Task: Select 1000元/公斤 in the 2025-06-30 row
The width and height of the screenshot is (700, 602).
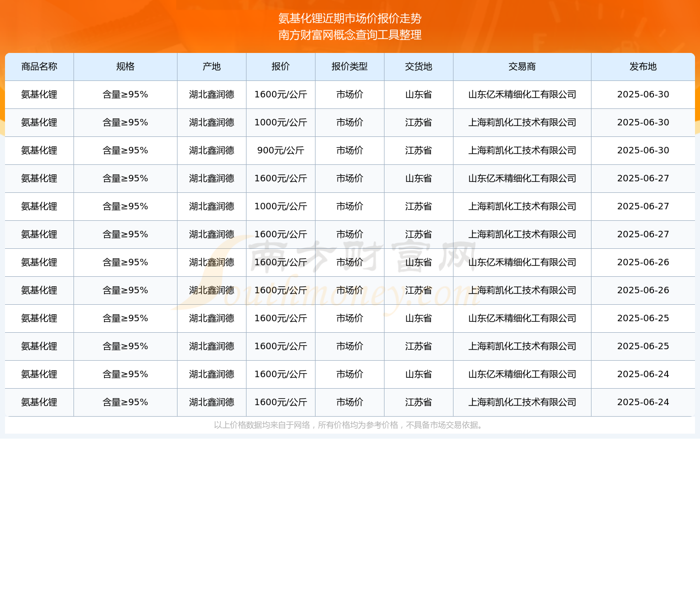Action: tap(280, 122)
